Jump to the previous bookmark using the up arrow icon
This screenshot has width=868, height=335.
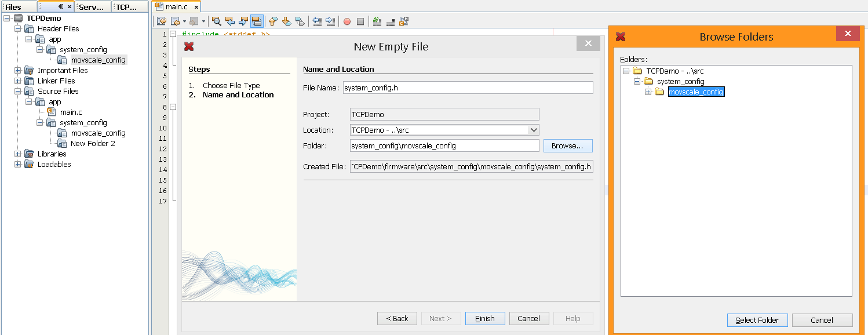click(x=273, y=21)
